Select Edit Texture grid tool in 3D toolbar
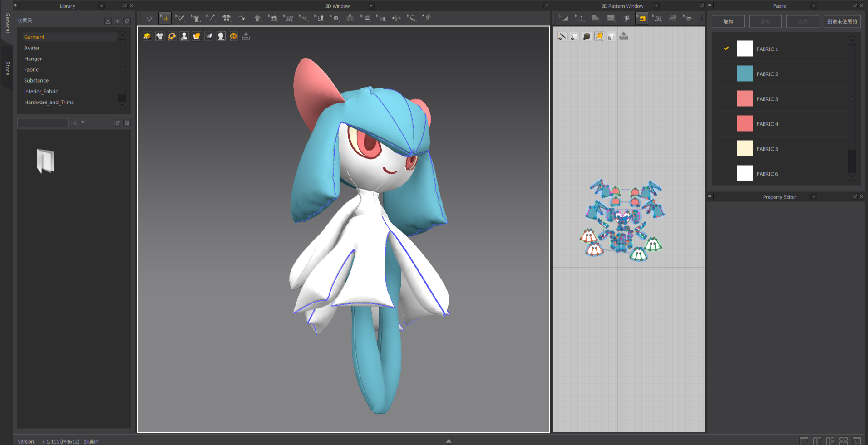 pos(288,18)
